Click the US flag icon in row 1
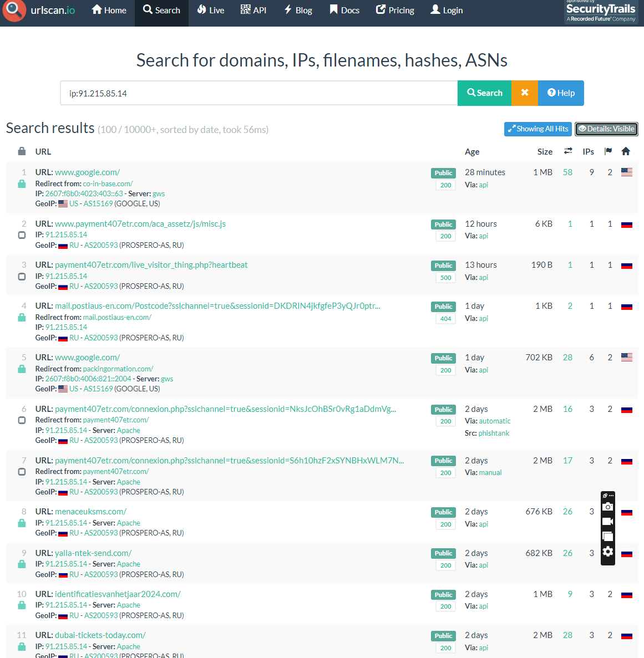Image resolution: width=644 pixels, height=658 pixels. point(627,172)
